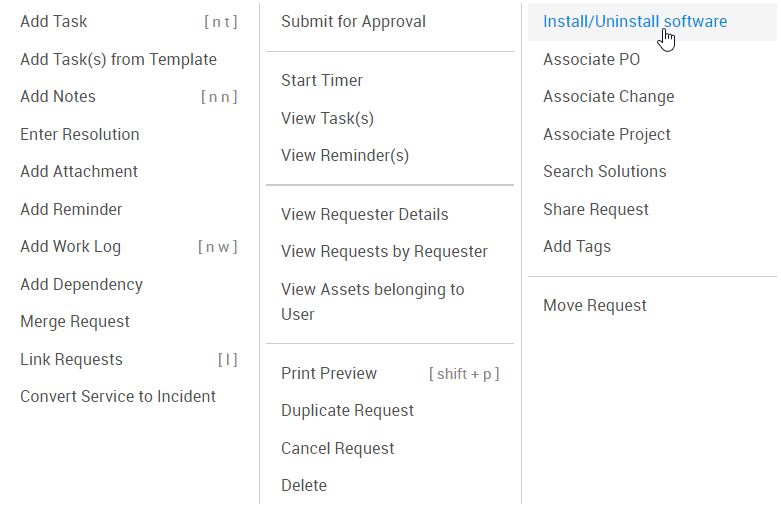781x505 pixels.
Task: Select Cancel Request option
Action: [x=338, y=448]
